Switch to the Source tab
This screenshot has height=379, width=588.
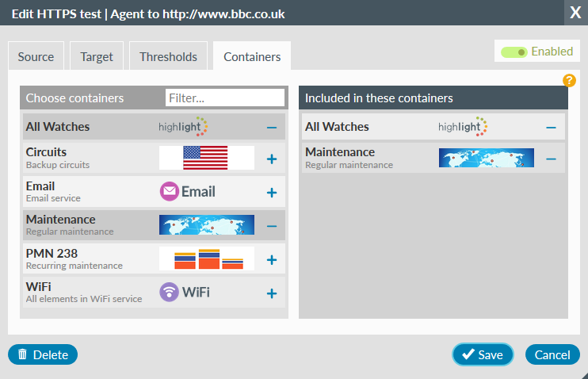(36, 57)
